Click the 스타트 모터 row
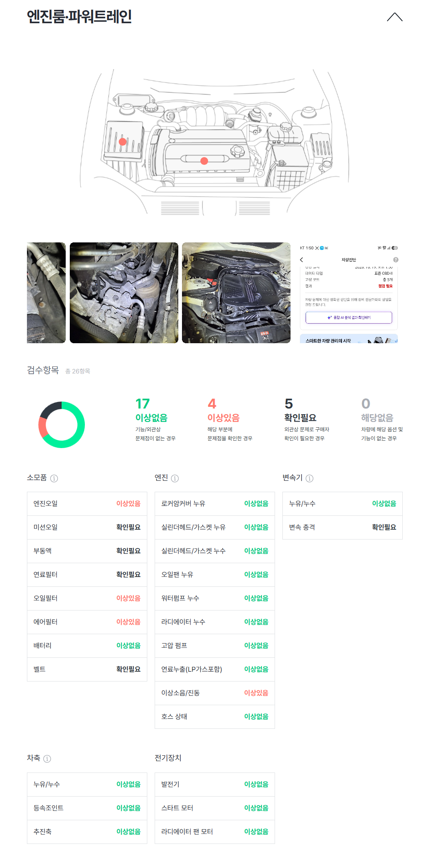 [215, 808]
